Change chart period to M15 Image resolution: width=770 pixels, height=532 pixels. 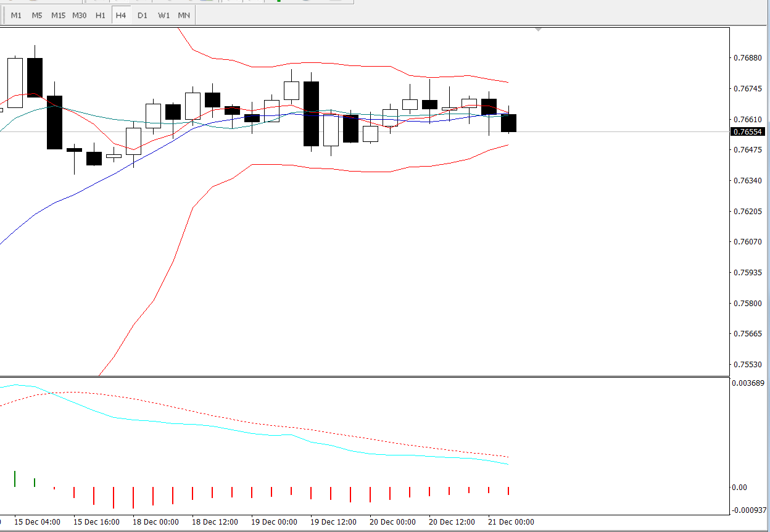[58, 15]
